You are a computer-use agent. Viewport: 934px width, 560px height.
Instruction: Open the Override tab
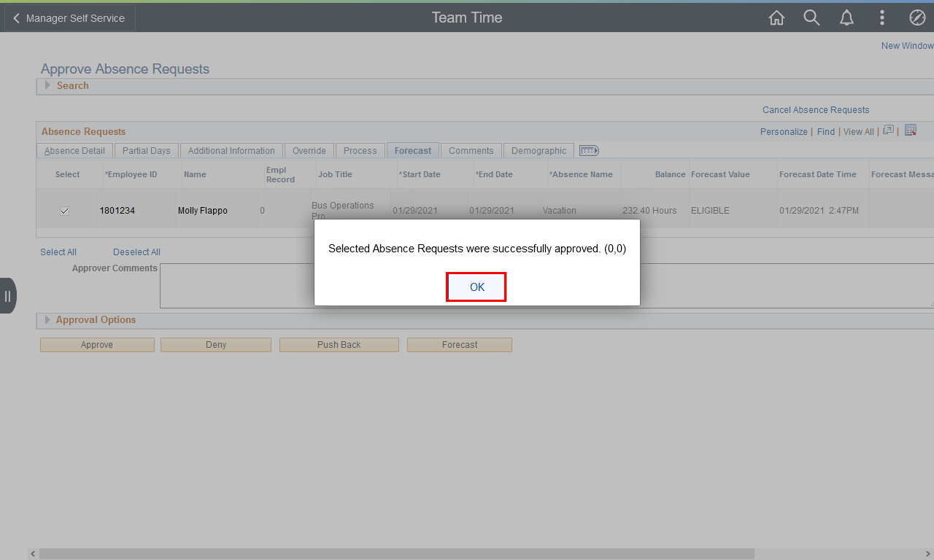[309, 151]
